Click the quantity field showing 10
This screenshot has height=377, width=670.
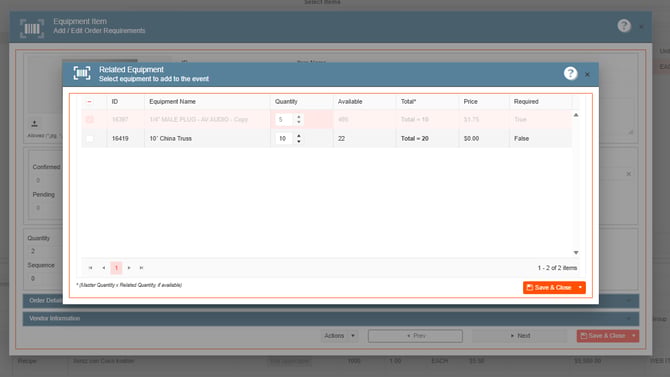point(284,138)
